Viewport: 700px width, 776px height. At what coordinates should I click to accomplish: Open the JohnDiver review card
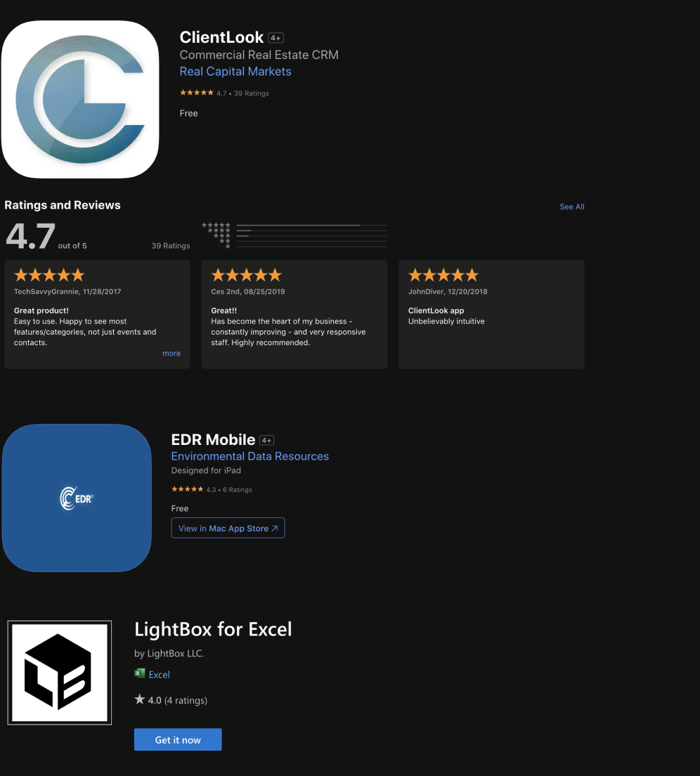(x=491, y=314)
